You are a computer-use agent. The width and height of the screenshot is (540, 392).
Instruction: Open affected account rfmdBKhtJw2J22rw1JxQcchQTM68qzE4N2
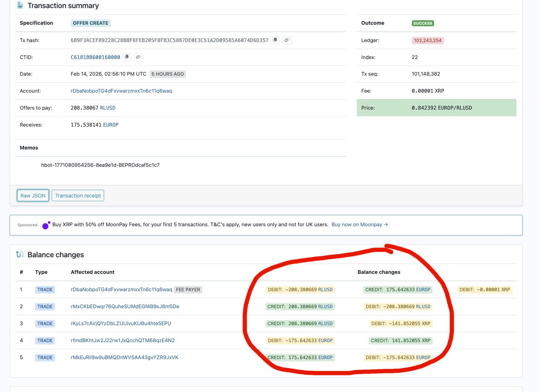pyautogui.click(x=123, y=340)
